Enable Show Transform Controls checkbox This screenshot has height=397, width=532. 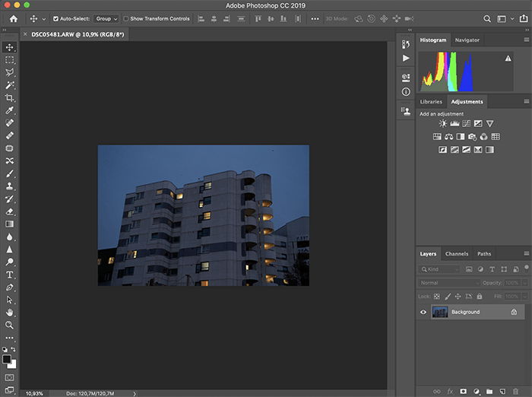tap(126, 18)
